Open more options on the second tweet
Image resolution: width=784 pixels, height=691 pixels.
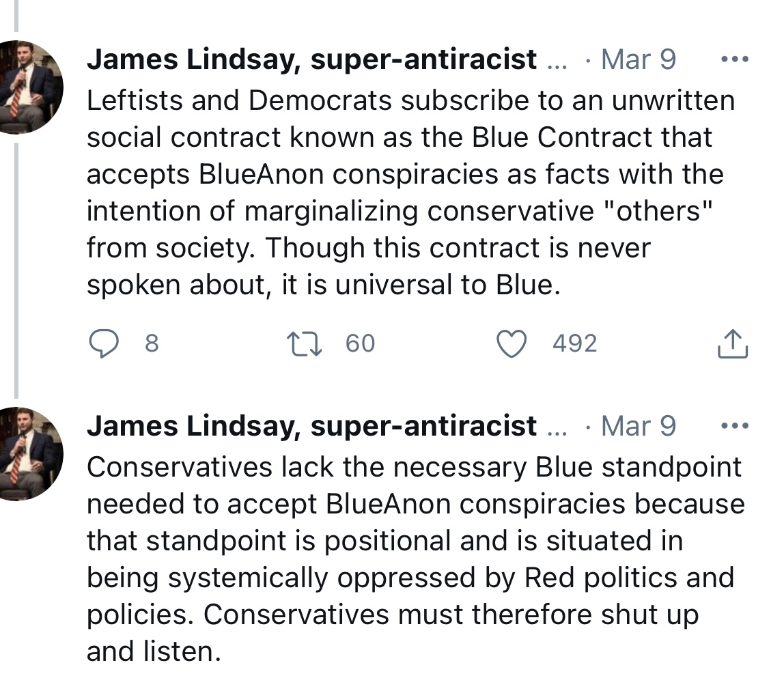735,426
